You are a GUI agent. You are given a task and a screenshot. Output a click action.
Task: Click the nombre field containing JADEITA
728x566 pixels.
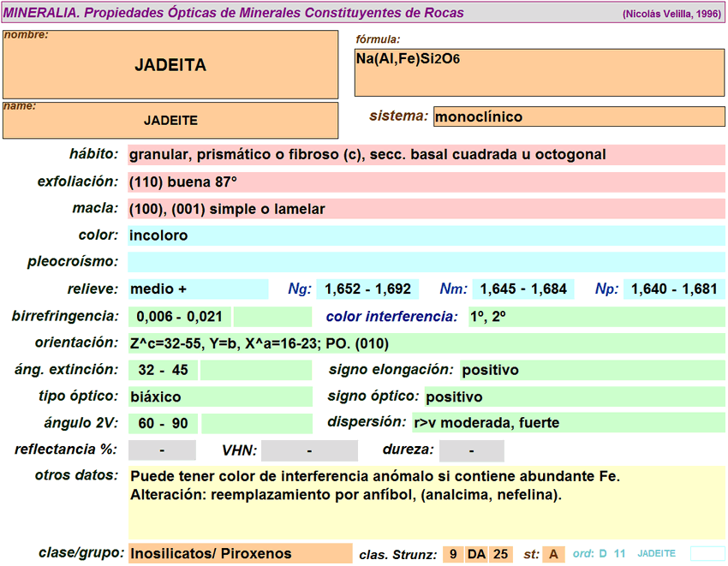(170, 65)
